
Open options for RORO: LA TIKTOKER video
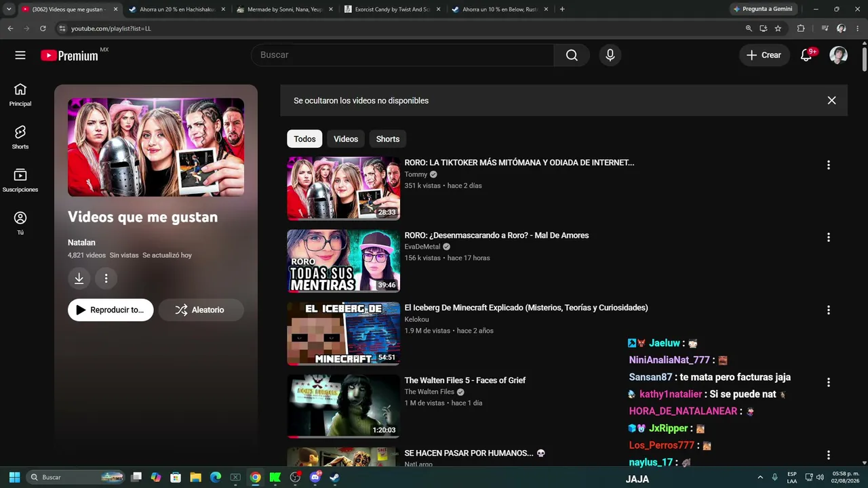tap(828, 165)
